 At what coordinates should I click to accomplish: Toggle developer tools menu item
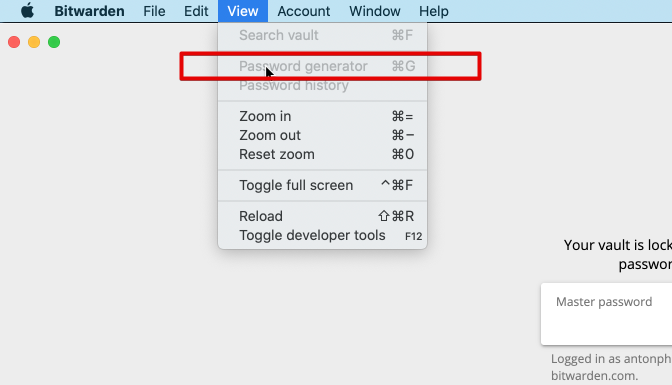tap(322, 235)
